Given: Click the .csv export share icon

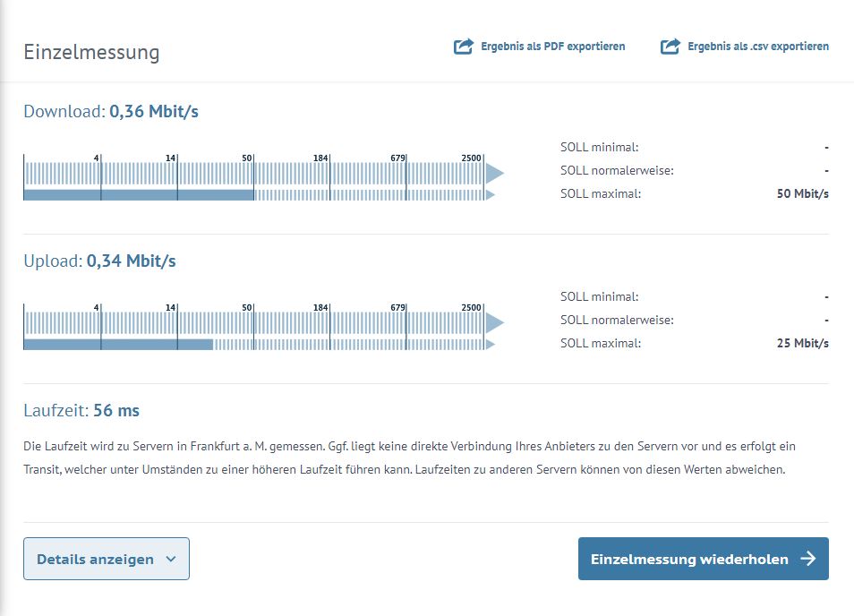Looking at the screenshot, I should [670, 47].
